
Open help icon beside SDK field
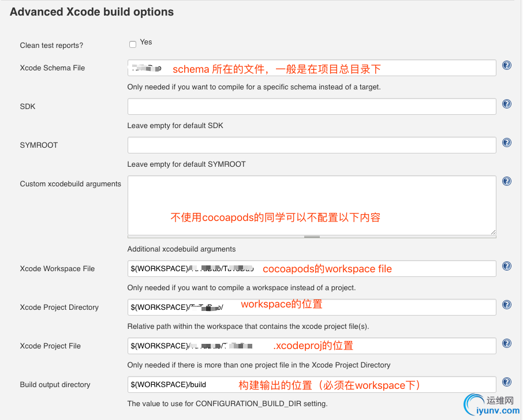click(507, 104)
